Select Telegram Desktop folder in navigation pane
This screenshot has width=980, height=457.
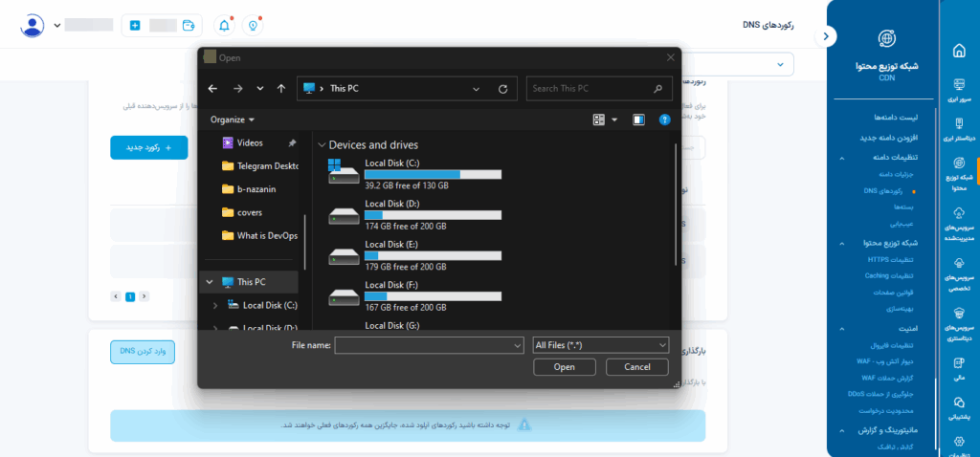coord(260,166)
